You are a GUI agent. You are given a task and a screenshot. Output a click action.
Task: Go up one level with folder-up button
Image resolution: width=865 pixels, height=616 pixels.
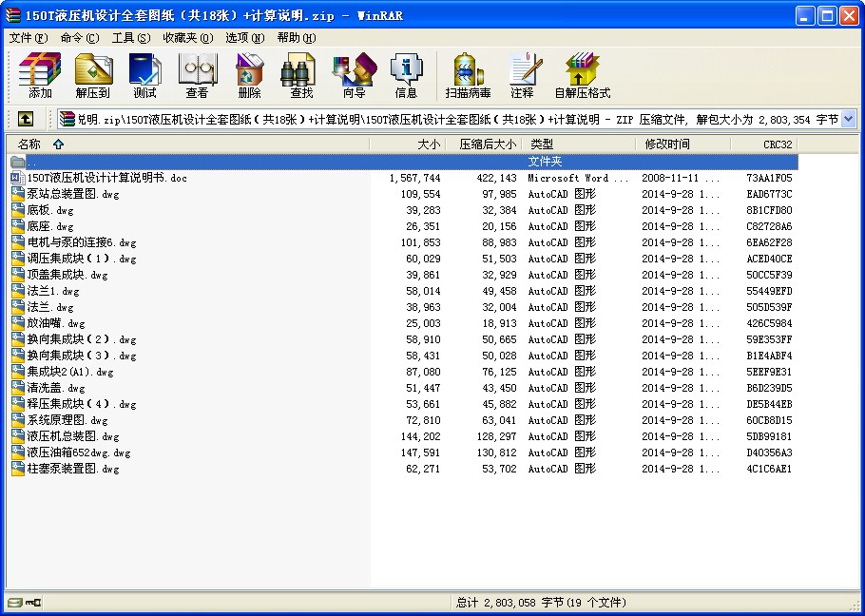pos(26,119)
